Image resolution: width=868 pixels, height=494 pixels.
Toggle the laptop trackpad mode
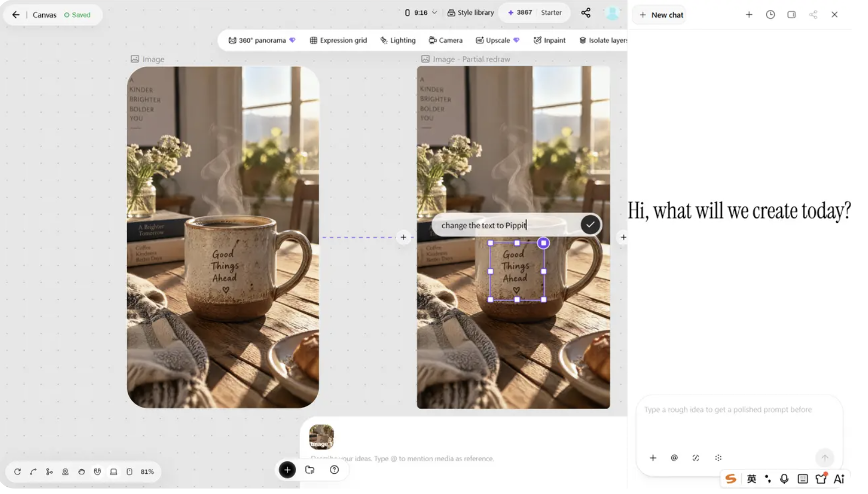(113, 472)
